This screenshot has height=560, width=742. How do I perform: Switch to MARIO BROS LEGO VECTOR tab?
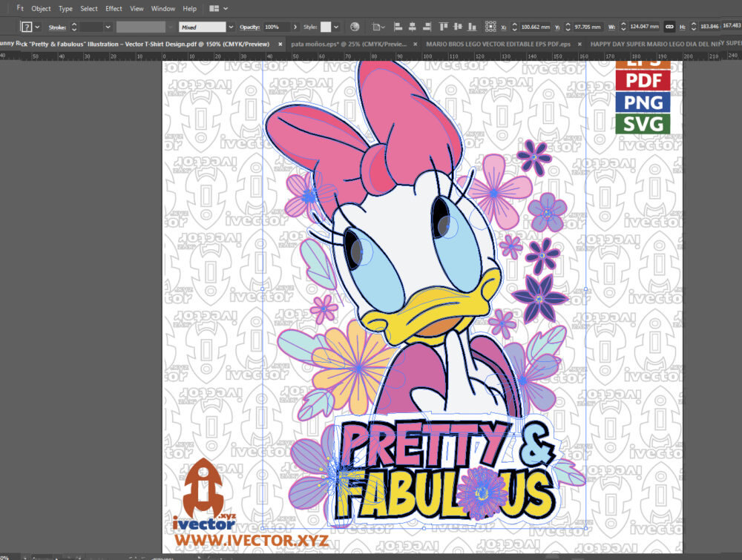pos(499,44)
